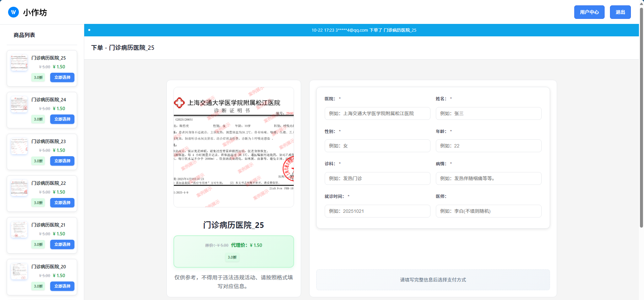Click into the 性别 text field

tap(377, 146)
